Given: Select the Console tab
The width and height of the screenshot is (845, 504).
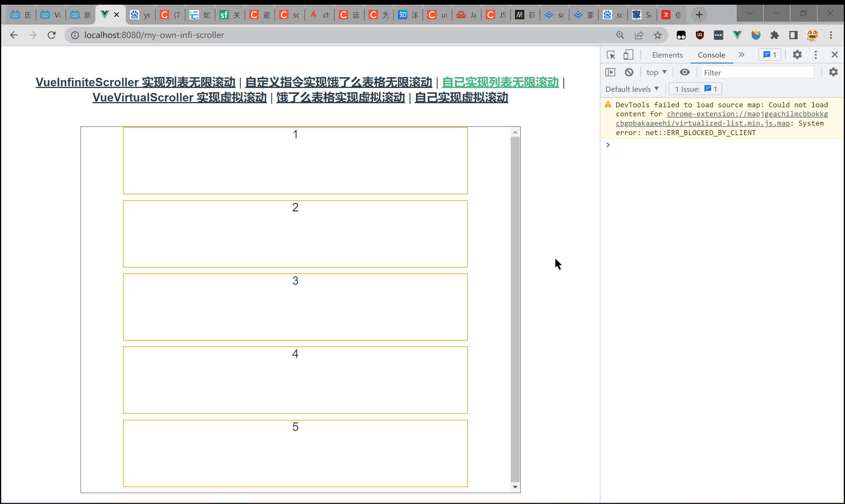Looking at the screenshot, I should 711,55.
